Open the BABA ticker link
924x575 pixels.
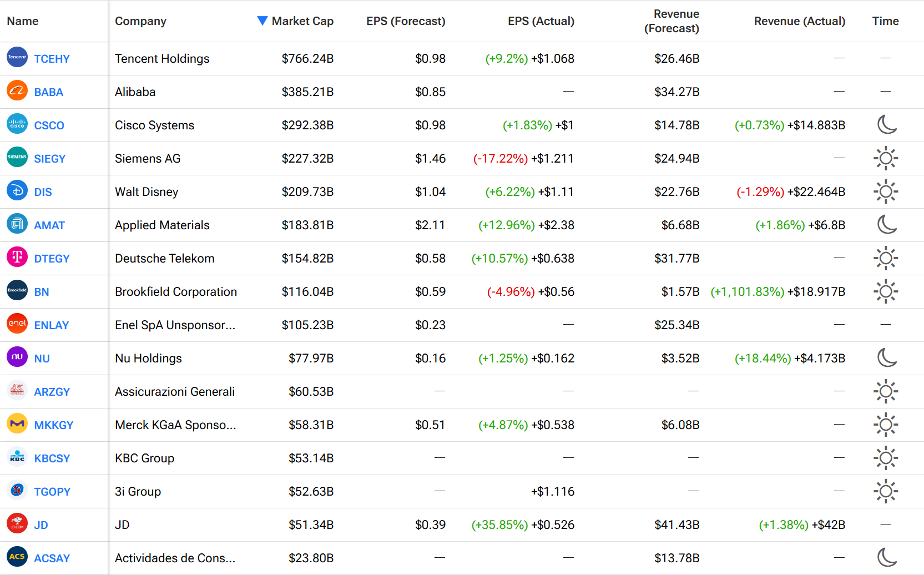click(x=48, y=92)
